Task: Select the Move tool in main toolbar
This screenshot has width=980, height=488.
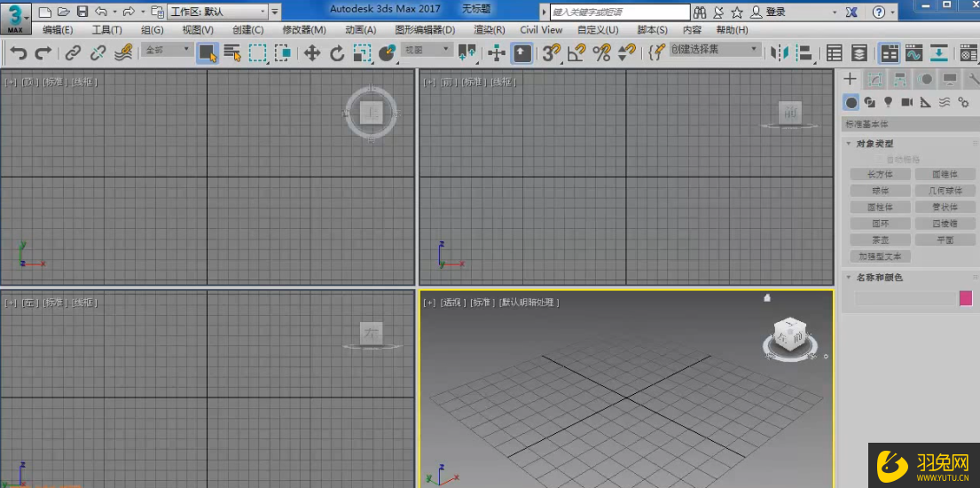Action: click(x=312, y=53)
